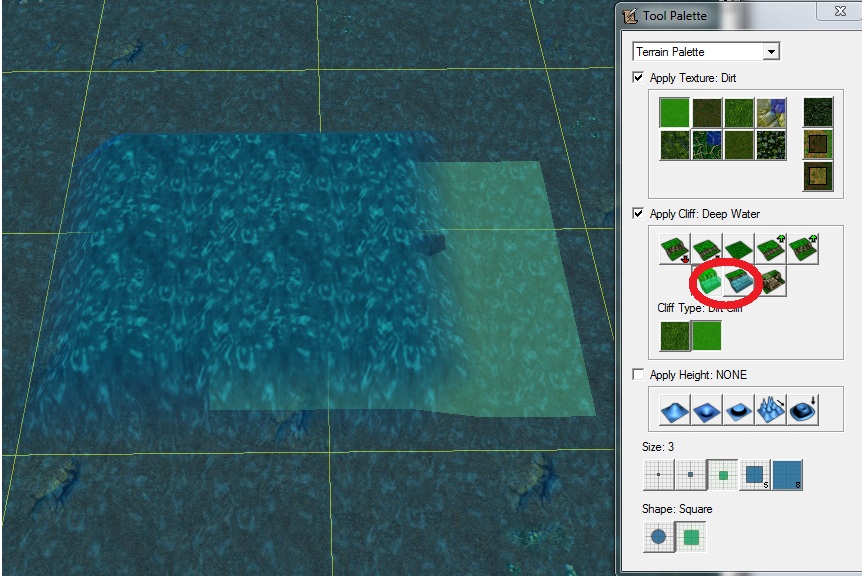Select the circle brush shape
Screen dimensions: 864x576
coord(658,536)
